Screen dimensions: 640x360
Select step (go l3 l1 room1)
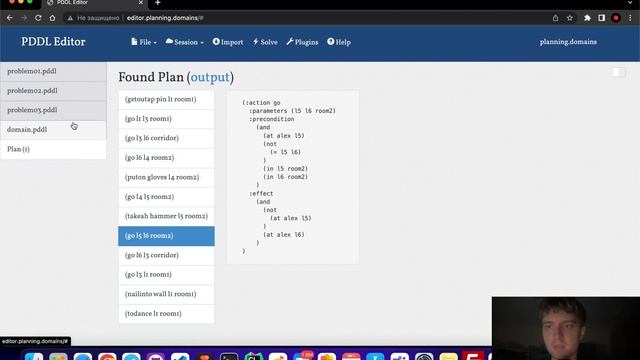click(166, 275)
